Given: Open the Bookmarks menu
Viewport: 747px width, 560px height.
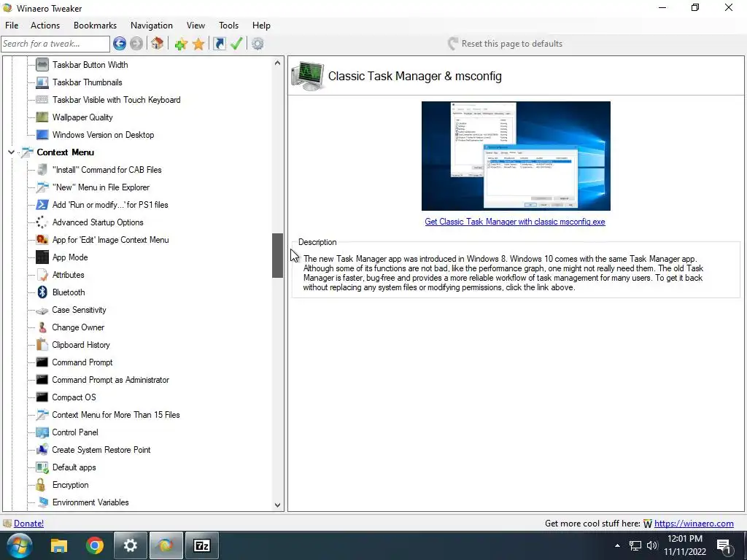Looking at the screenshot, I should [95, 26].
